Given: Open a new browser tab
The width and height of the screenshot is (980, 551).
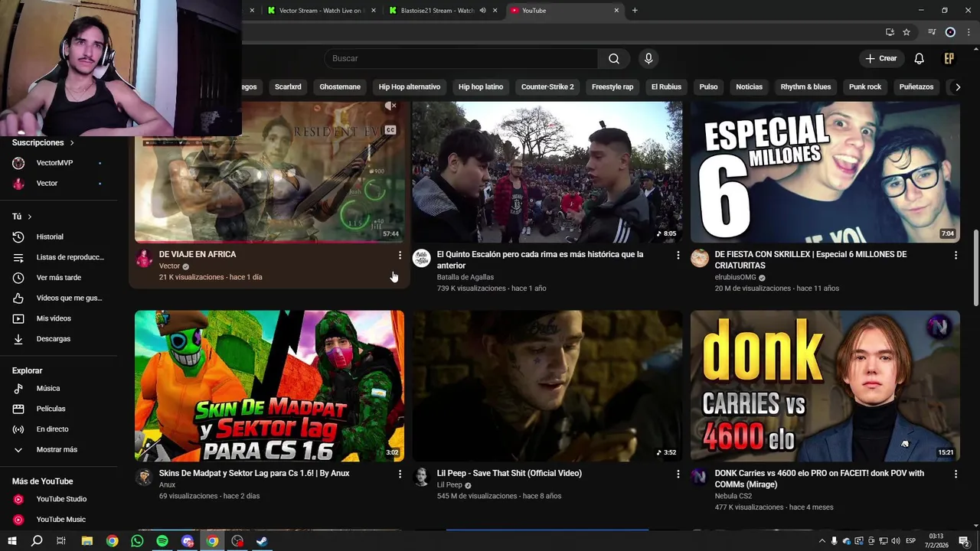Looking at the screenshot, I should (x=635, y=11).
